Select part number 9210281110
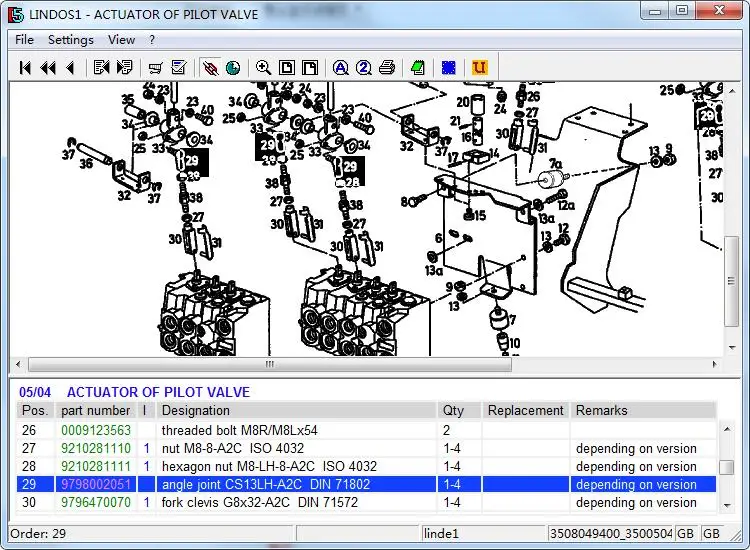 pos(96,448)
